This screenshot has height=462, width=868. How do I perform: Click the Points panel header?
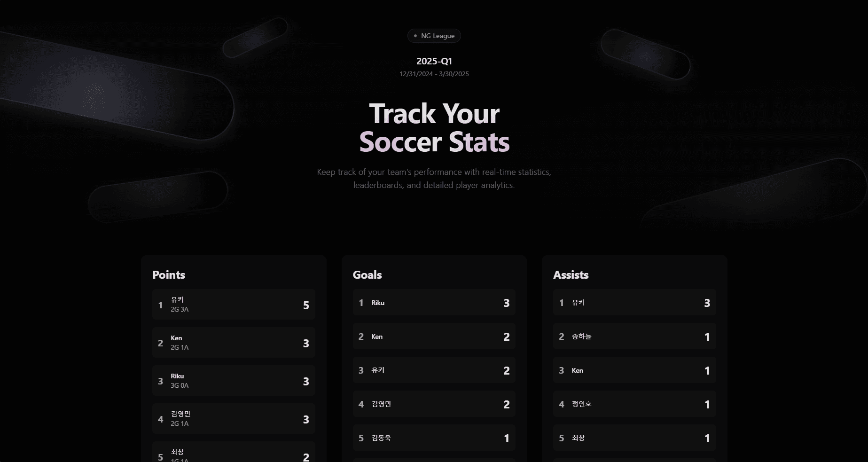169,275
